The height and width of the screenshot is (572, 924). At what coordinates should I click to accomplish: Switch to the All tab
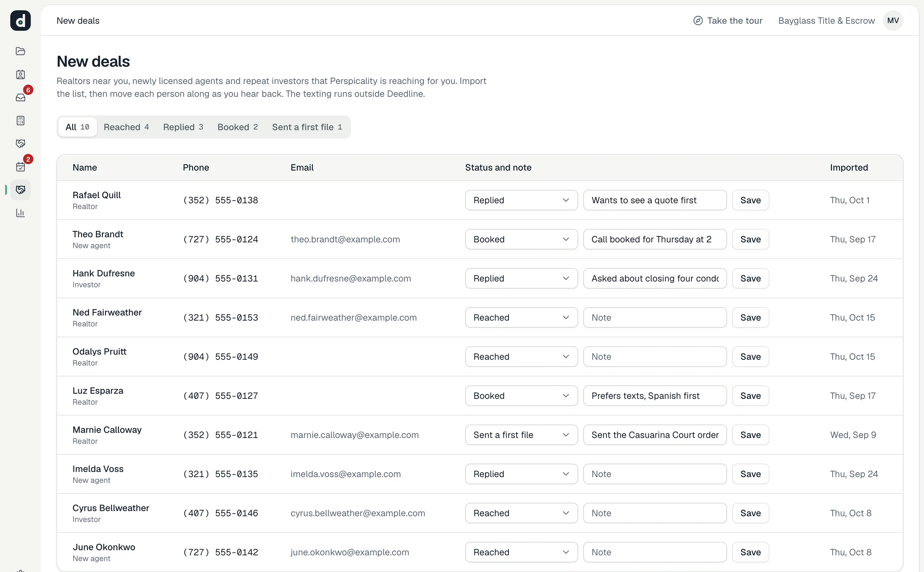coord(77,127)
